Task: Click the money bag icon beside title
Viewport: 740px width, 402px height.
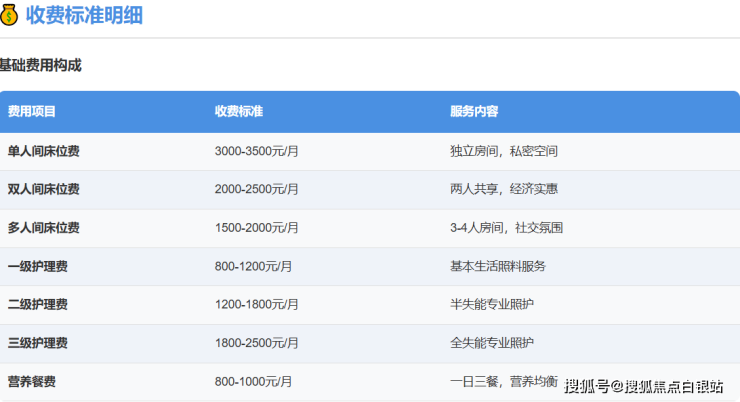Action: coord(10,16)
